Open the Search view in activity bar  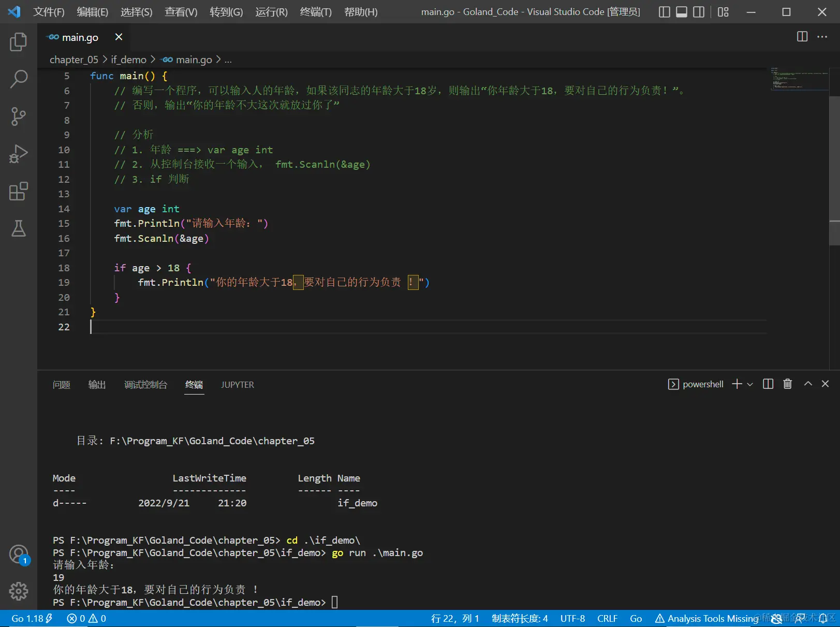19,79
